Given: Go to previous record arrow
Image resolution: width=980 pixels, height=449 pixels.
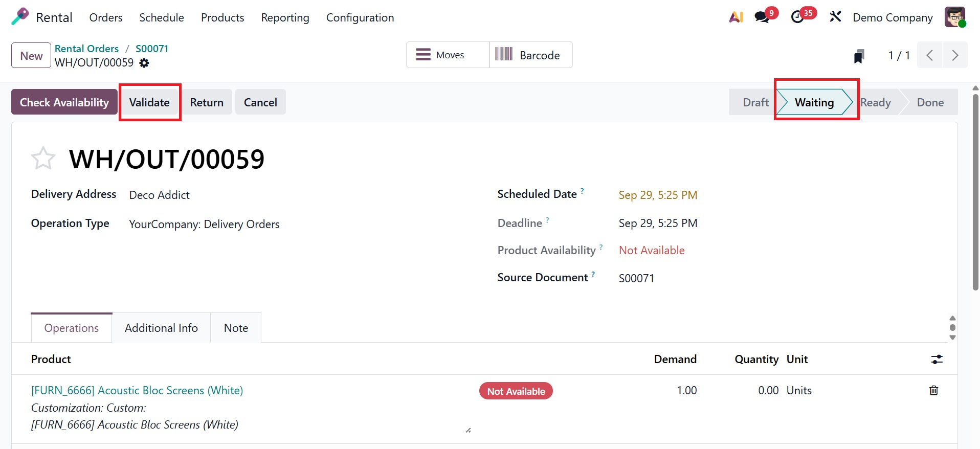Looking at the screenshot, I should click(930, 55).
